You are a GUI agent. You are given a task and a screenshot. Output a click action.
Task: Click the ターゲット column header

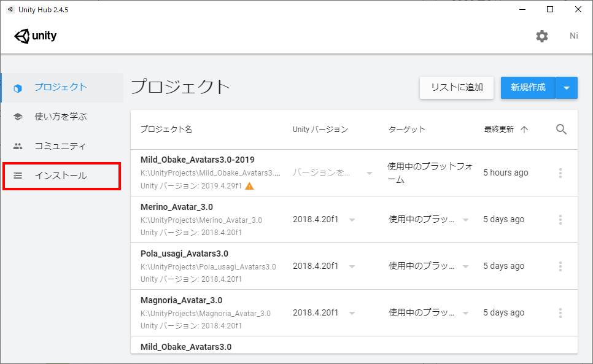(407, 130)
